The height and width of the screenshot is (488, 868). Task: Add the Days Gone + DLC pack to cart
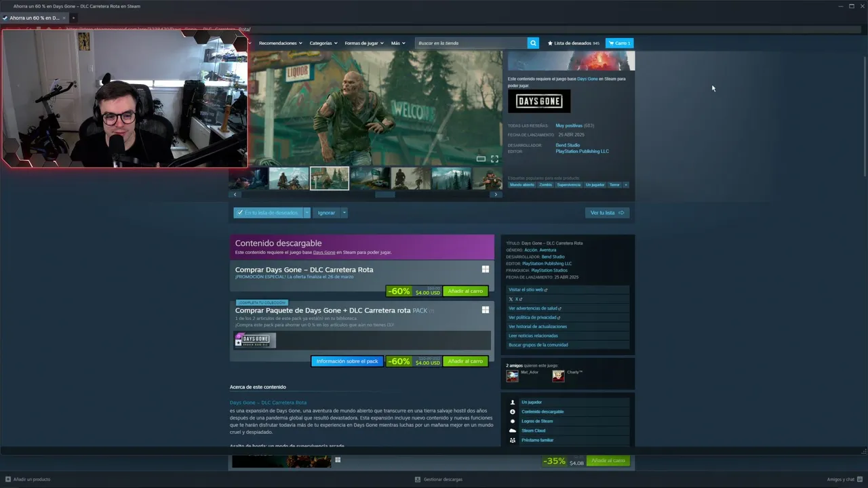pyautogui.click(x=465, y=361)
